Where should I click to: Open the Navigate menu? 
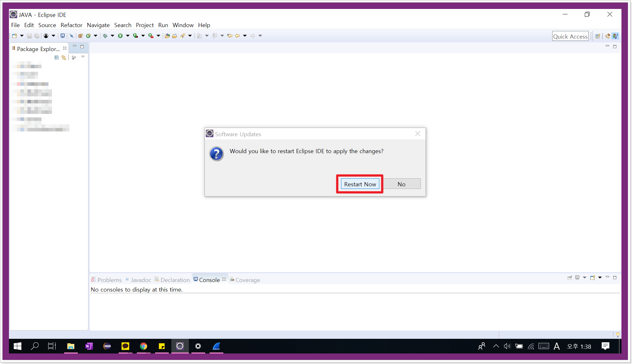click(98, 25)
